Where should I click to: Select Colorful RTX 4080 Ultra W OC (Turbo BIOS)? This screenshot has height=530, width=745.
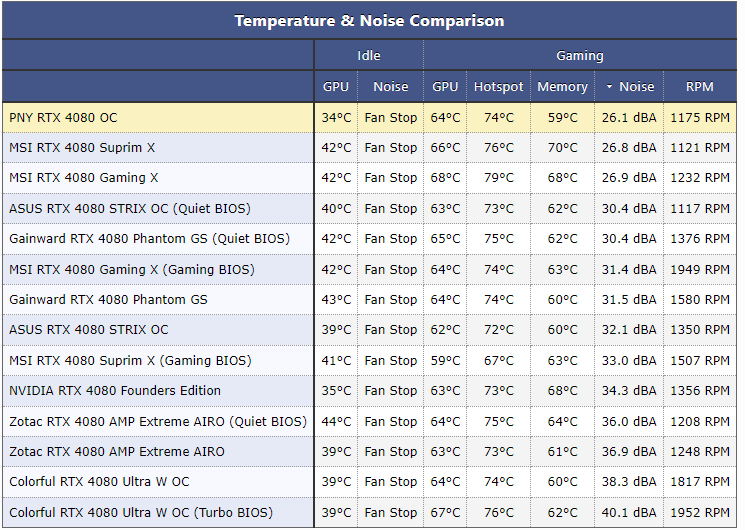click(141, 513)
